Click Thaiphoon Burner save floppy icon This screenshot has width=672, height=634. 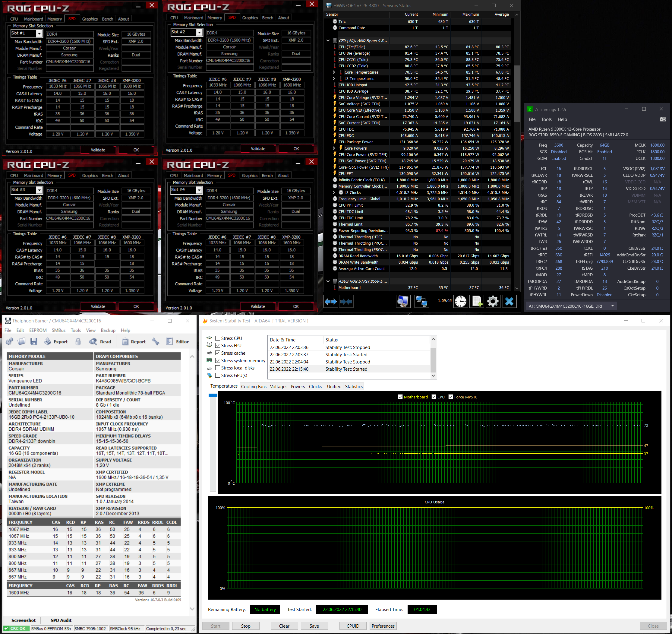click(33, 341)
